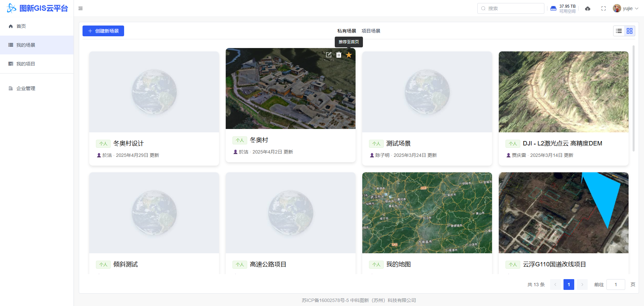This screenshot has width=644, height=306.
Task: Focus the 搜索 search field
Action: (511, 8)
